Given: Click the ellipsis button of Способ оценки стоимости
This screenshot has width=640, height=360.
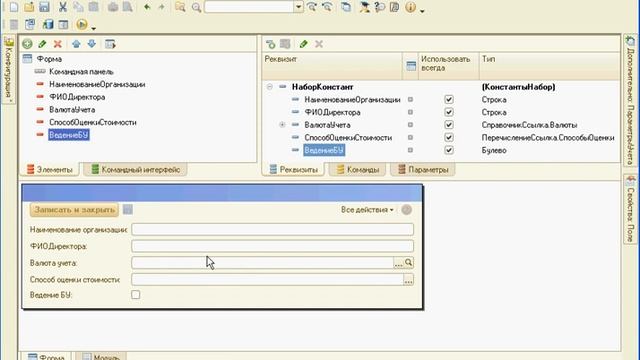Looking at the screenshot, I should point(408,280).
